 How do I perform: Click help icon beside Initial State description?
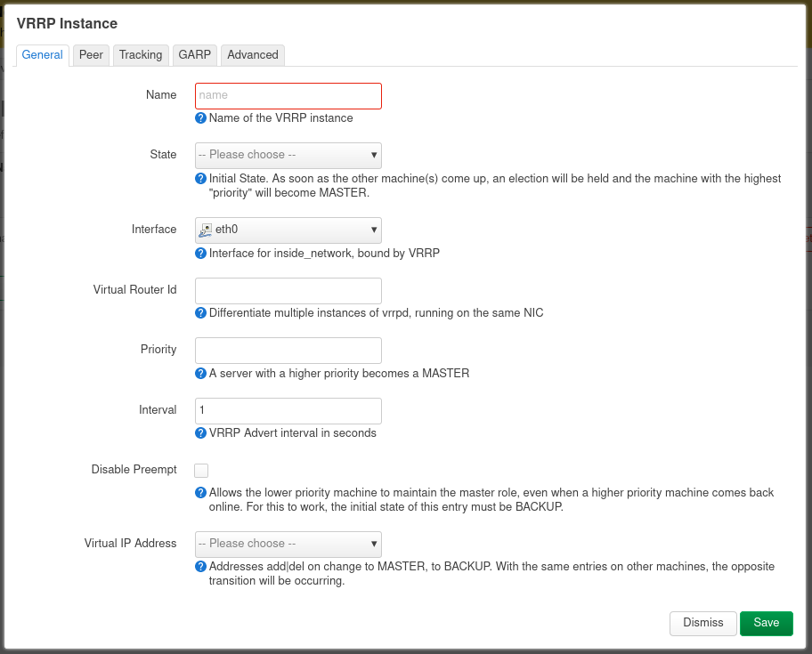201,179
